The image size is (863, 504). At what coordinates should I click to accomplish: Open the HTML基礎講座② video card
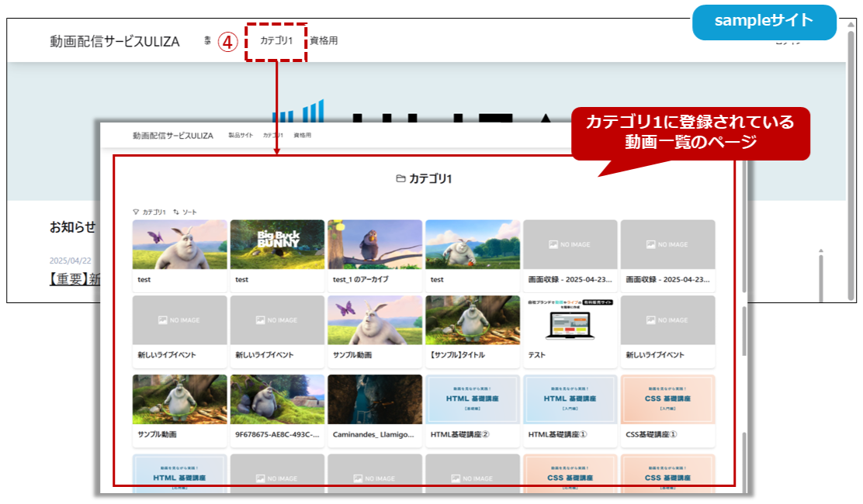472,399
